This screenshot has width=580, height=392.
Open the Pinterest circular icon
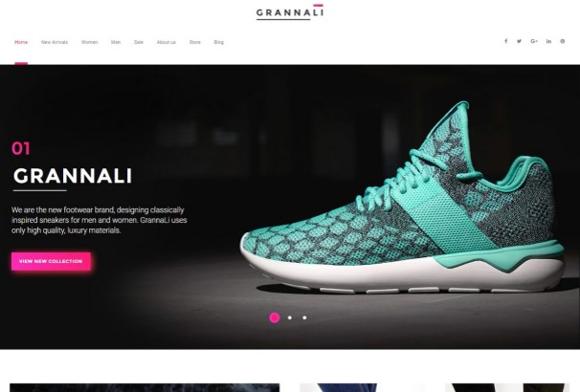[562, 41]
